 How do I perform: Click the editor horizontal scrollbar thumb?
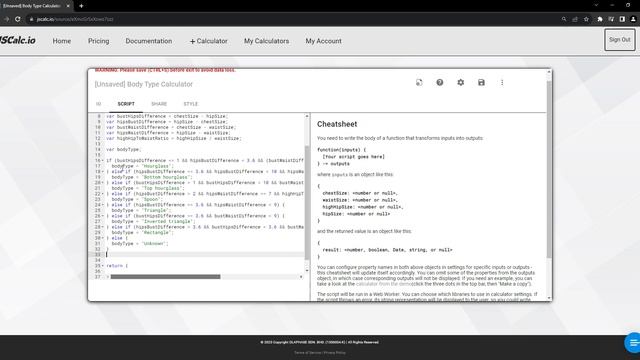coord(165,277)
